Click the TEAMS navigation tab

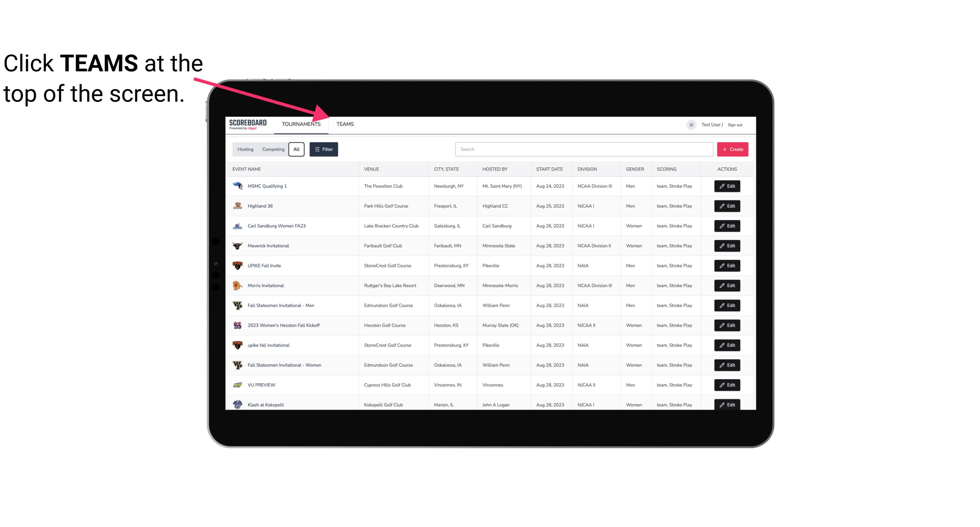coord(344,124)
